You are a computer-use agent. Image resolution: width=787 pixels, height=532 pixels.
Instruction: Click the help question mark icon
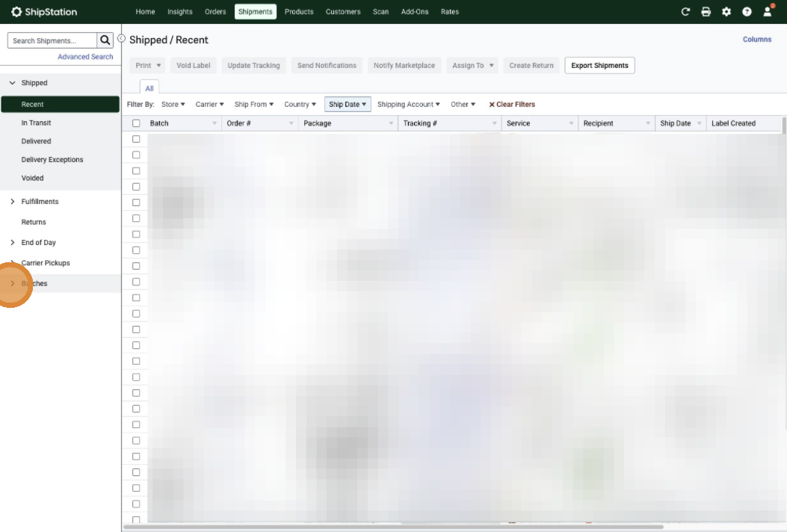pyautogui.click(x=747, y=12)
